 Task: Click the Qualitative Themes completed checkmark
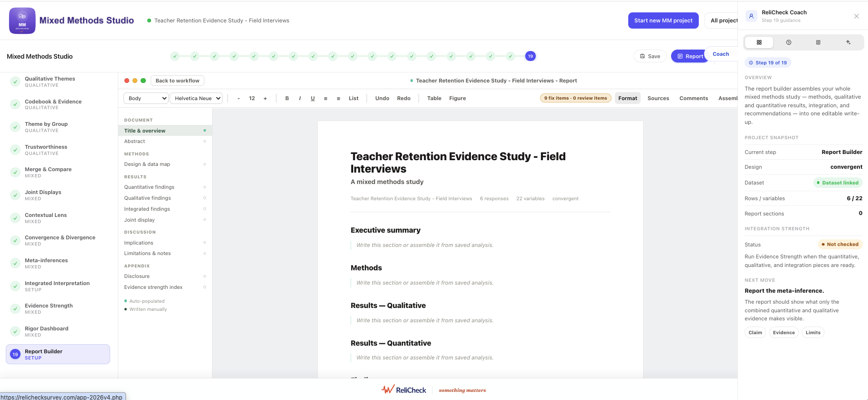coord(15,82)
